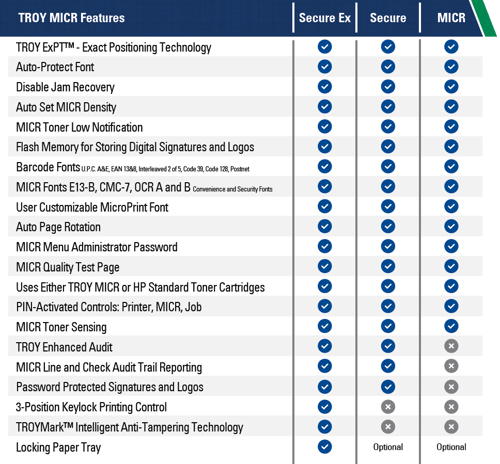Screen dimensions: 500x464
Task: Click Secure gray X for 3-Position Keylock row
Action: [388, 407]
